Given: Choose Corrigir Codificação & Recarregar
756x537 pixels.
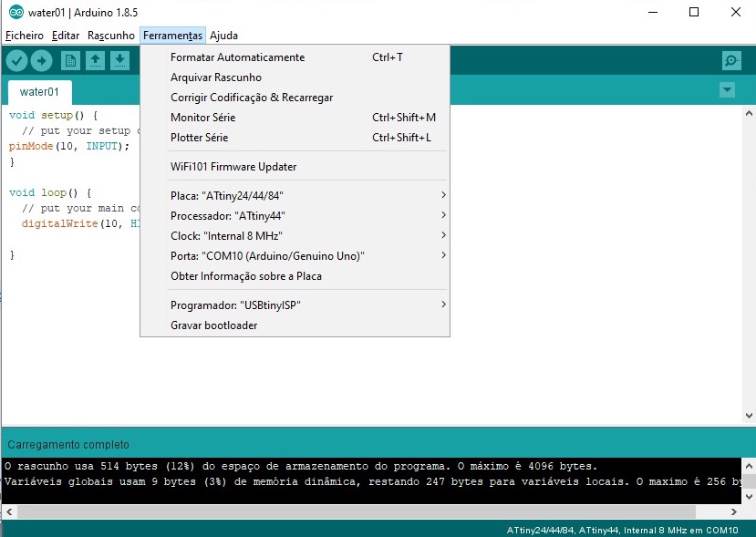Looking at the screenshot, I should click(295, 98).
